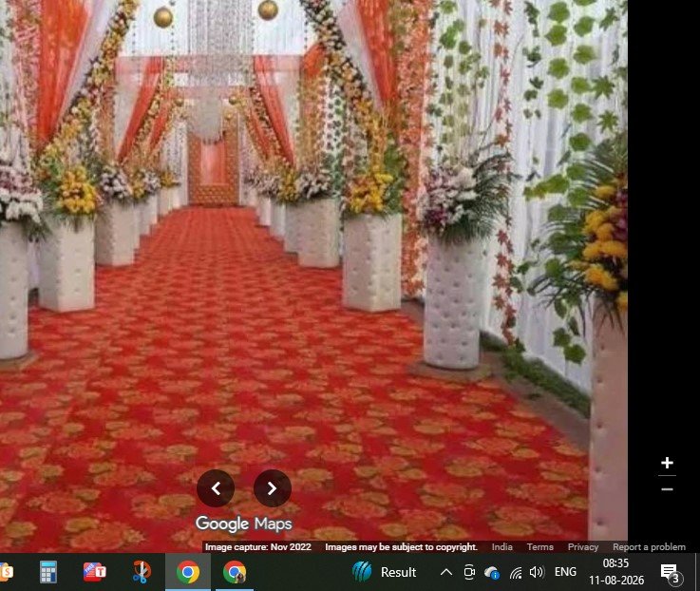Open the Meet Now camera tray icon
The height and width of the screenshot is (591, 700).
coord(469,572)
